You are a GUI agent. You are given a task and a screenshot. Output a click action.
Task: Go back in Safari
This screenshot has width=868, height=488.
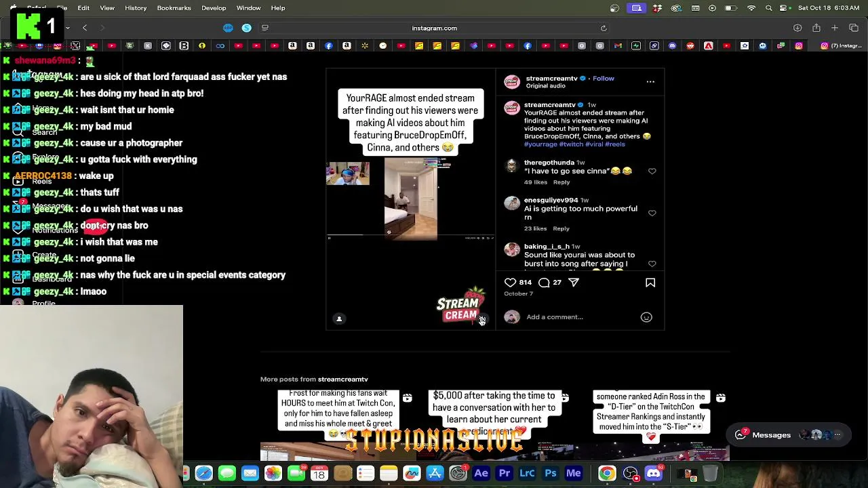pos(85,28)
